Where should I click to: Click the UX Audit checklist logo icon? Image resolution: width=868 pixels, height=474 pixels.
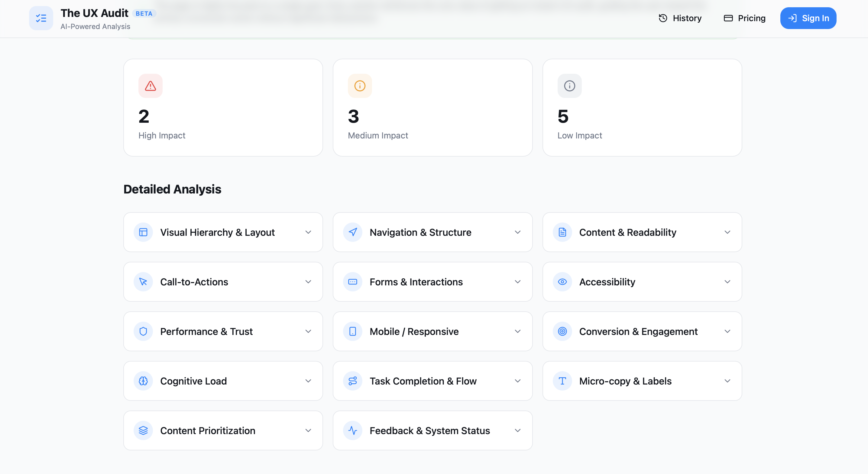click(41, 18)
